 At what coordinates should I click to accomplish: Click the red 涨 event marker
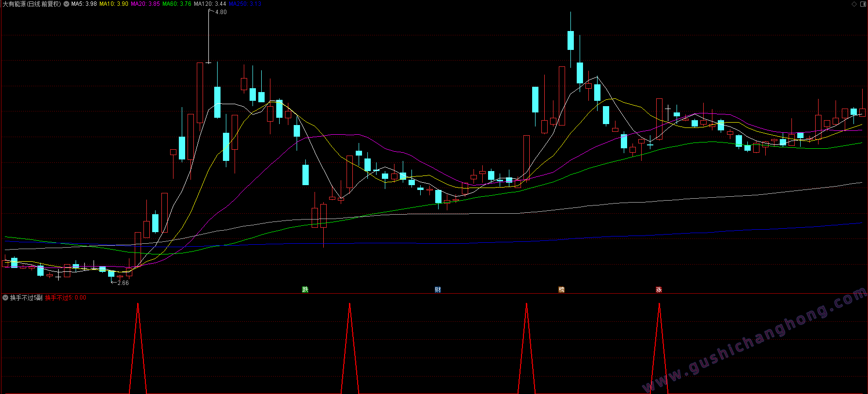659,290
